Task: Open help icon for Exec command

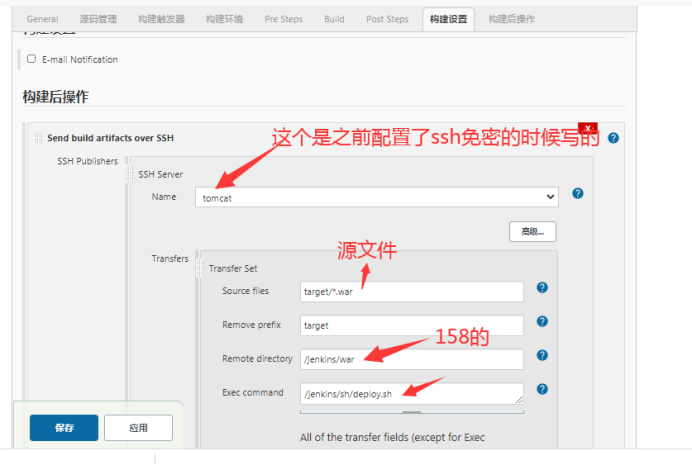Action: (x=542, y=389)
